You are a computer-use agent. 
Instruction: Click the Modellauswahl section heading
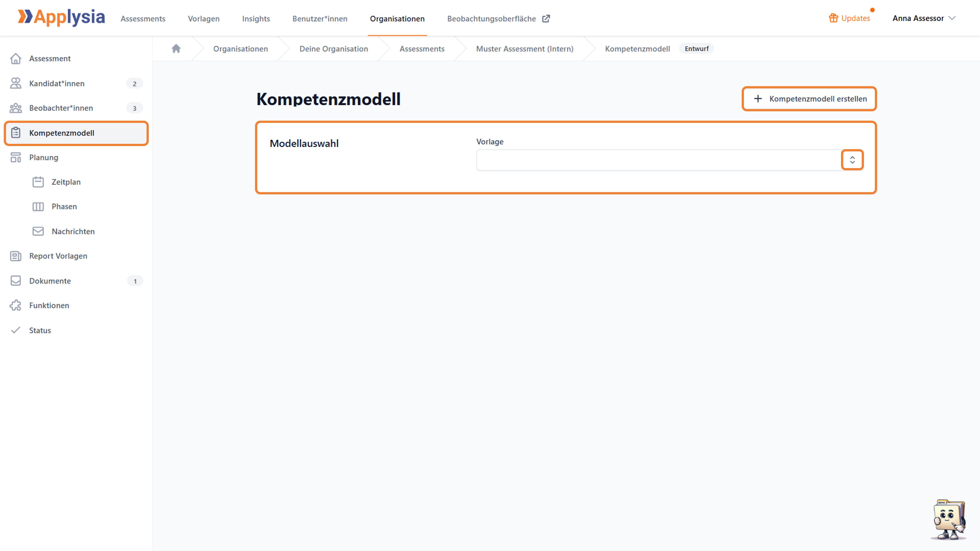304,144
